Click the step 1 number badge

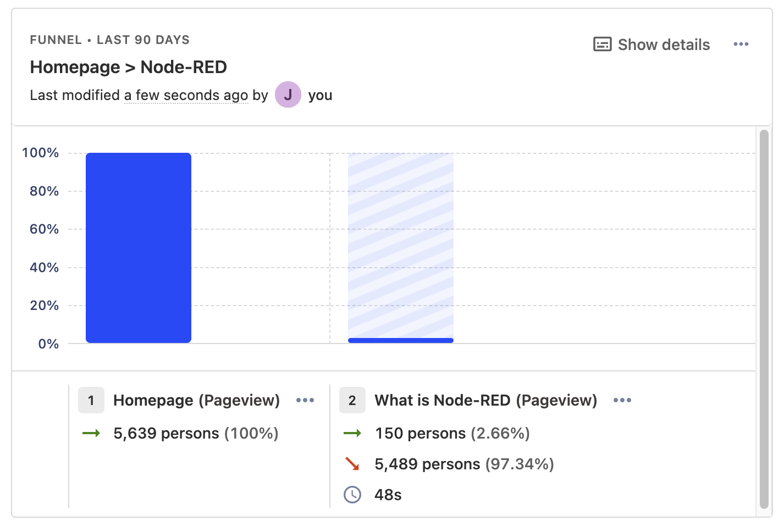tap(91, 400)
